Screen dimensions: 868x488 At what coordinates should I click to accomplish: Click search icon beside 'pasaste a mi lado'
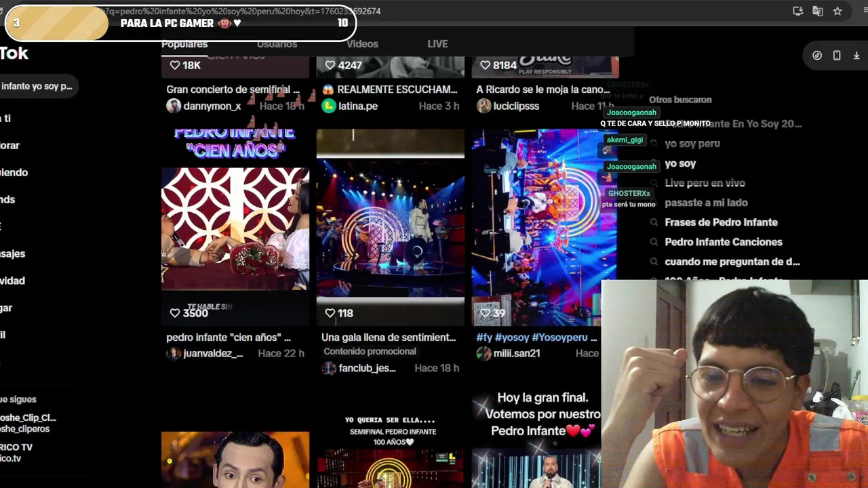point(654,203)
